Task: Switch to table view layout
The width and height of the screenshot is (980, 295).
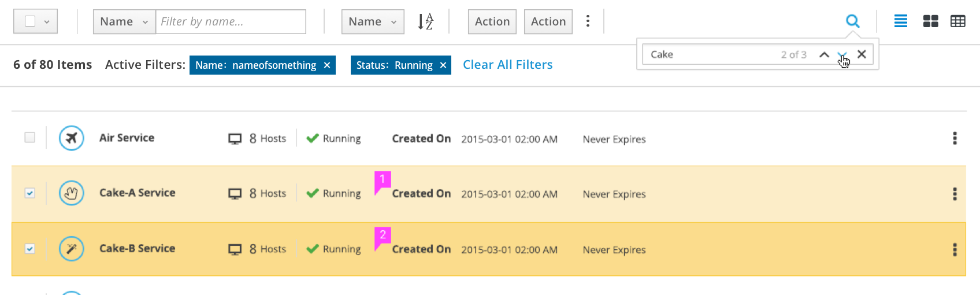Action: point(957,21)
